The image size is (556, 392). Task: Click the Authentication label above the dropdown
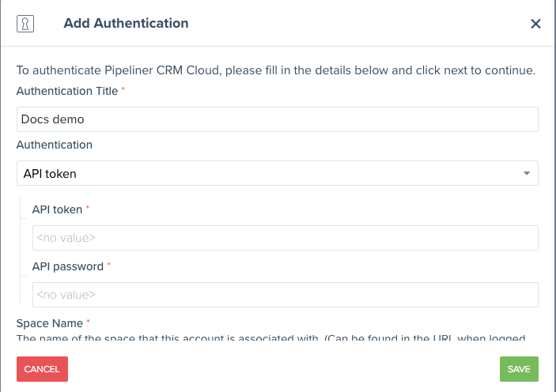[54, 145]
